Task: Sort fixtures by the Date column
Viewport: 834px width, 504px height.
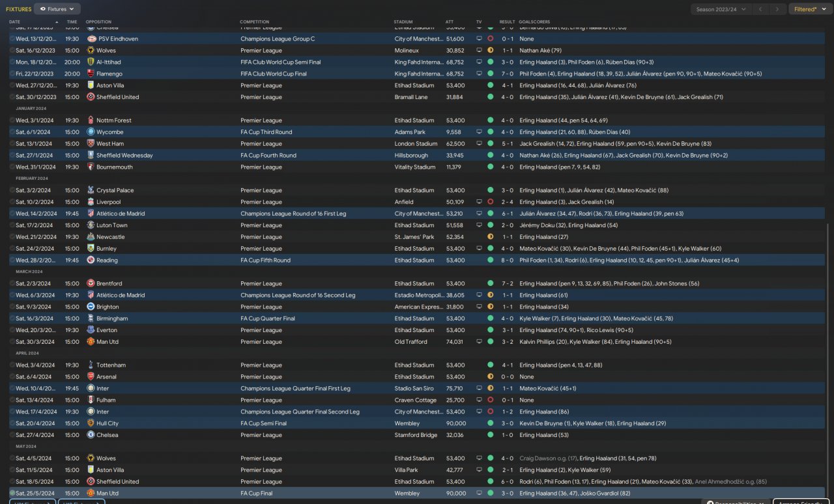Action: [x=15, y=22]
